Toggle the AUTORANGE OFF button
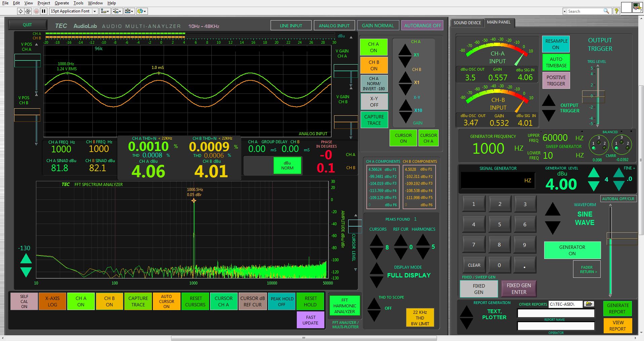This screenshot has width=644, height=341. tap(422, 26)
